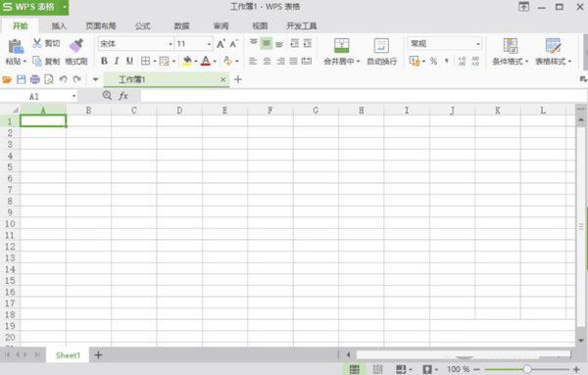Click the Paste clipboard icon
588x375 pixels.
[16, 46]
